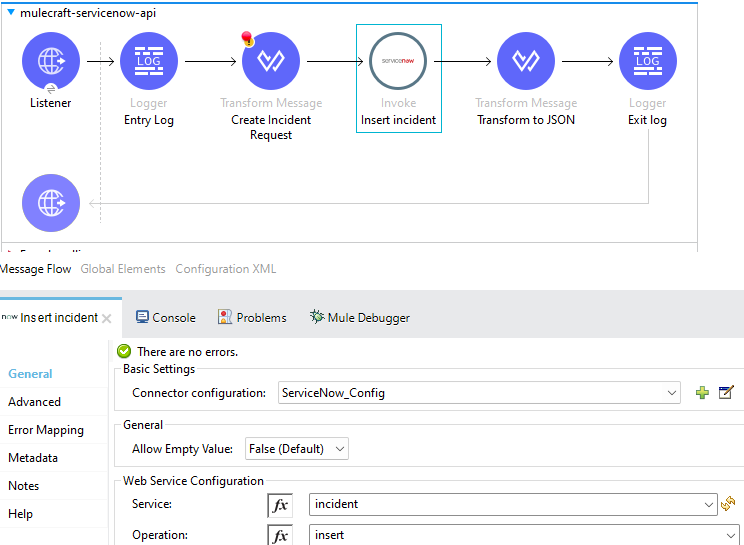Click the Entry Log logger node
This screenshot has height=545, width=744.
tap(148, 61)
